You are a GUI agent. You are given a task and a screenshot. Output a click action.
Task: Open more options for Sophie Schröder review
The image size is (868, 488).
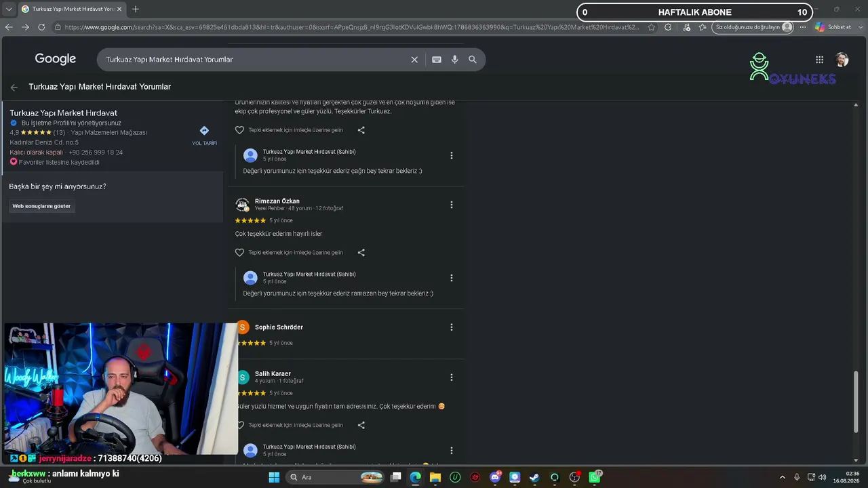coord(452,327)
